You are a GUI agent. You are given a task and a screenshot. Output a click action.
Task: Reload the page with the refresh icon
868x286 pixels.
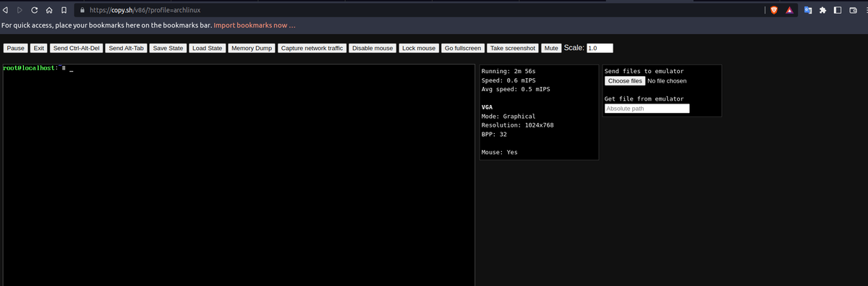(x=34, y=10)
